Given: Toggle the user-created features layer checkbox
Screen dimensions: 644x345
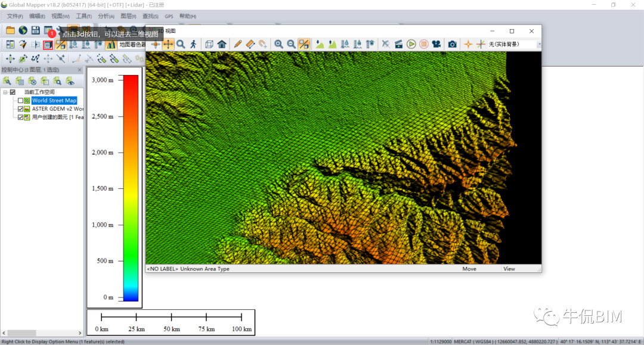Looking at the screenshot, I should pos(20,117).
